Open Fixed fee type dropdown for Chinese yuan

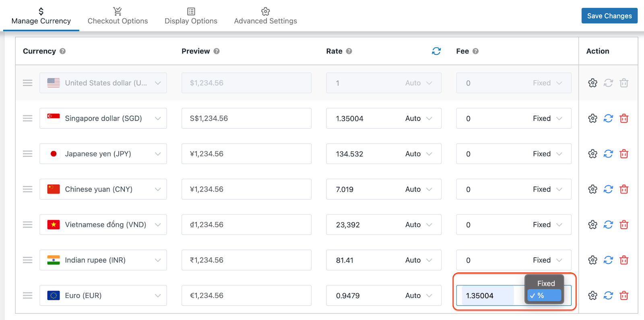(x=547, y=189)
